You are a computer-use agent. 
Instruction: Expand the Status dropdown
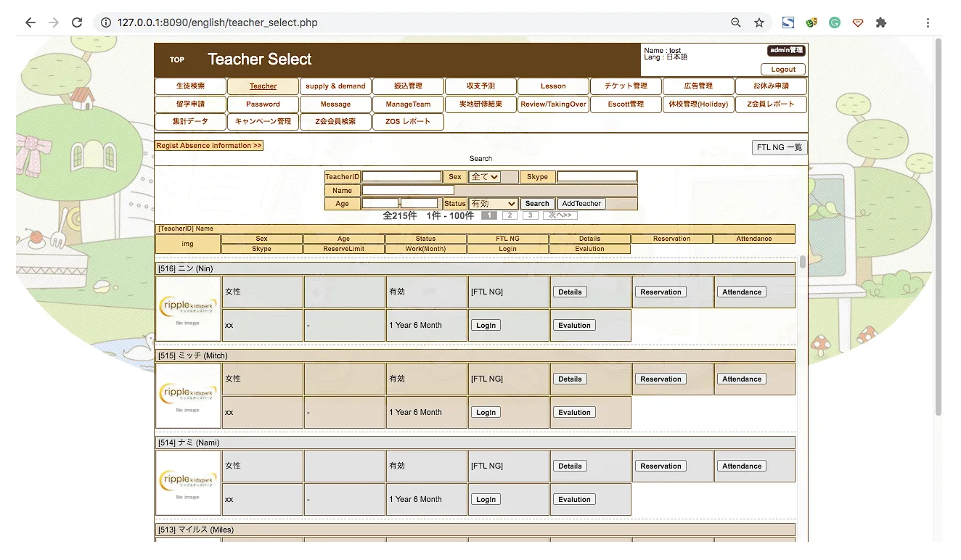[x=493, y=204]
